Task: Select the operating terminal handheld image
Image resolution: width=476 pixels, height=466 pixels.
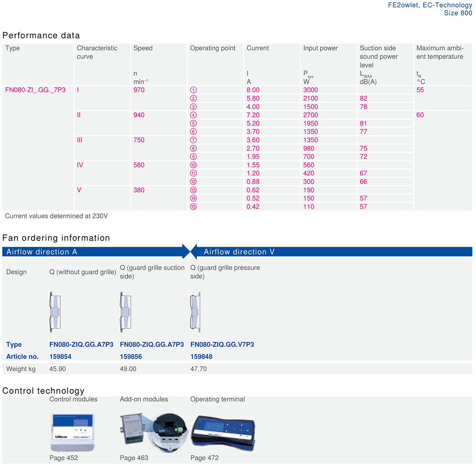Action: pos(223,432)
